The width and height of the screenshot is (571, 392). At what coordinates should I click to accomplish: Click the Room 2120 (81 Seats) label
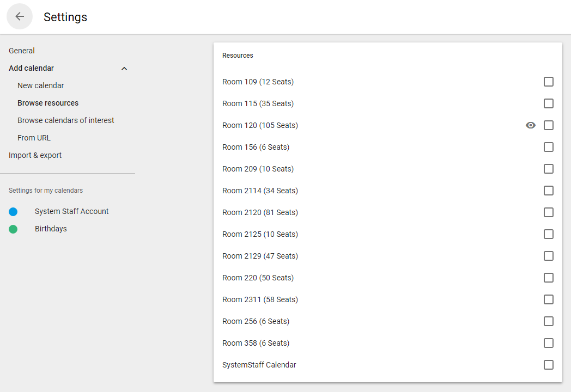260,212
